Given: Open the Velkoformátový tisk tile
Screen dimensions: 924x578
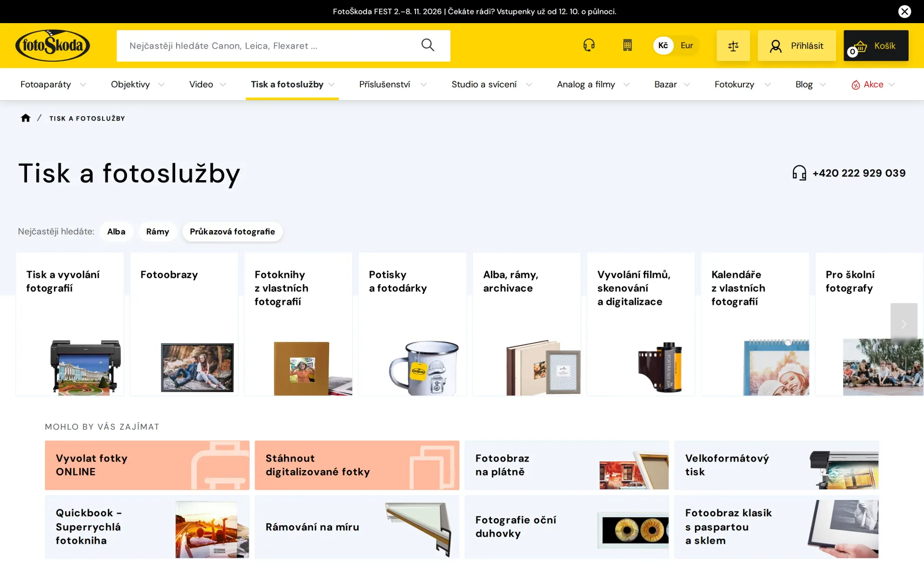Looking at the screenshot, I should (x=776, y=465).
